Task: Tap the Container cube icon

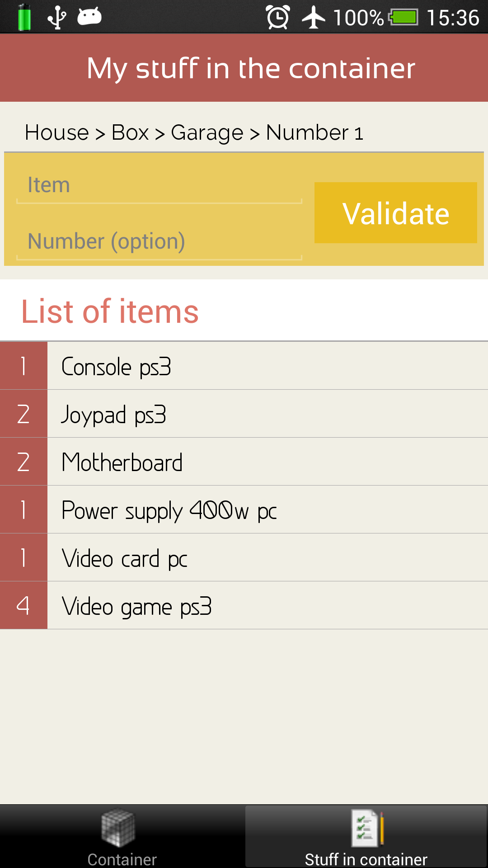Action: [118, 827]
